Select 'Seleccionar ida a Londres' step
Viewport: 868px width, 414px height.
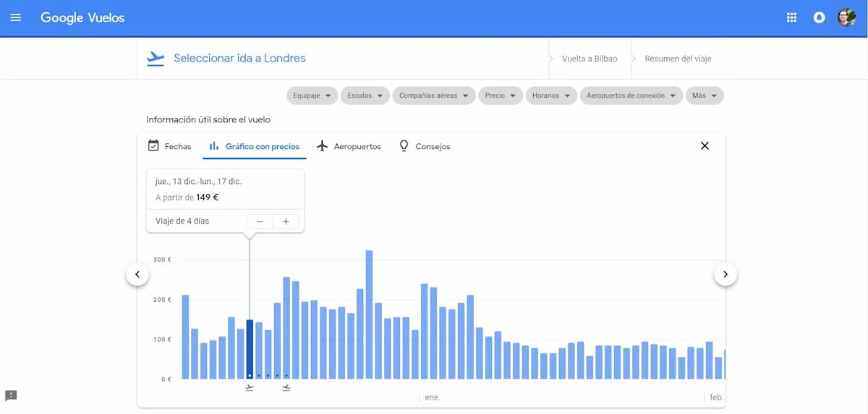[x=239, y=58]
